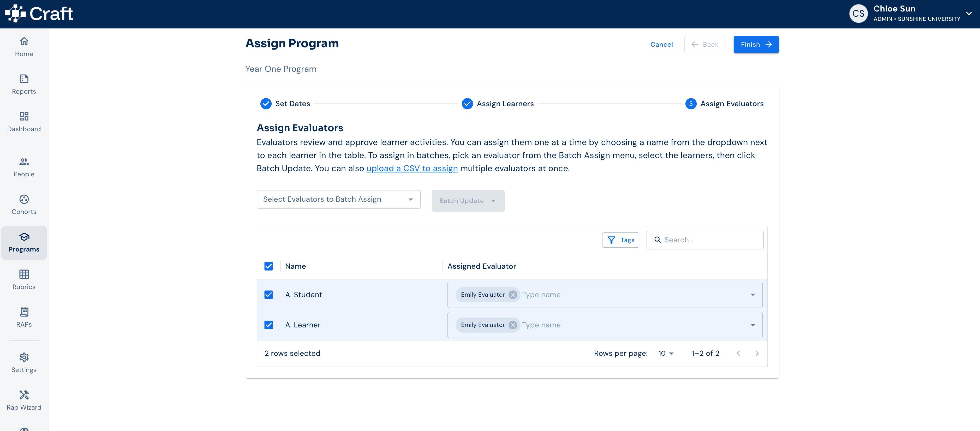Image resolution: width=980 pixels, height=431 pixels.
Task: Click the Cancel link
Action: (x=662, y=45)
